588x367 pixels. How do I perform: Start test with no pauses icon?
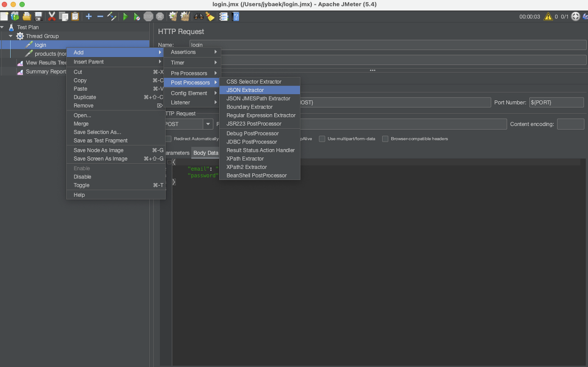coord(137,17)
